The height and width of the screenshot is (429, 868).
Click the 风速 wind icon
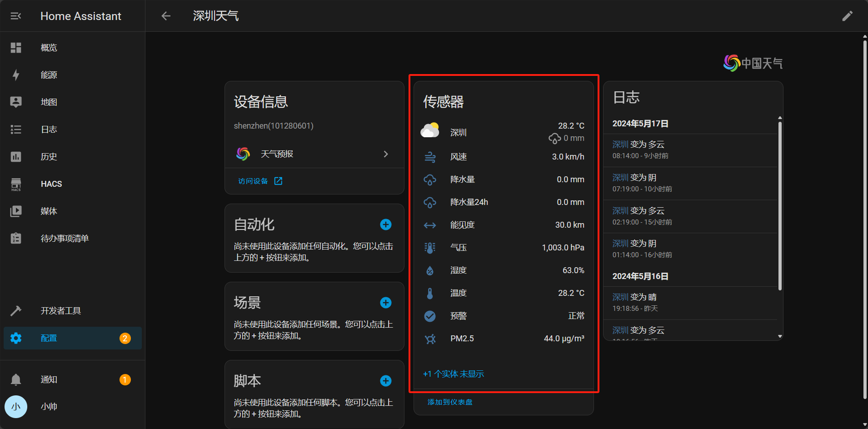pos(430,157)
